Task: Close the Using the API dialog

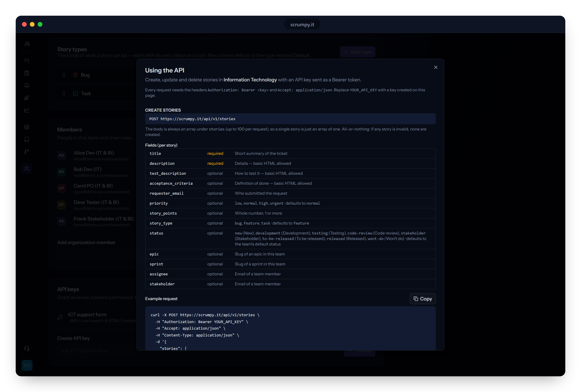Action: (x=436, y=67)
